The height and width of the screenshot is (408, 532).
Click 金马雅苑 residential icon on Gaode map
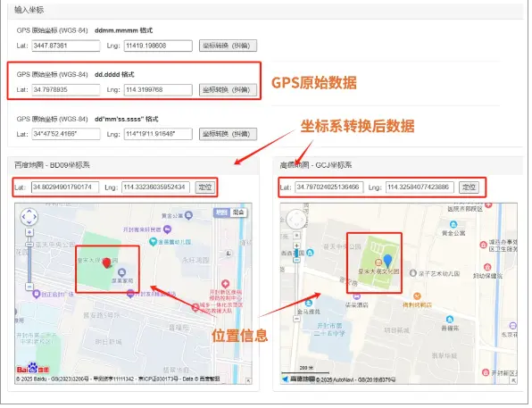[309, 303]
